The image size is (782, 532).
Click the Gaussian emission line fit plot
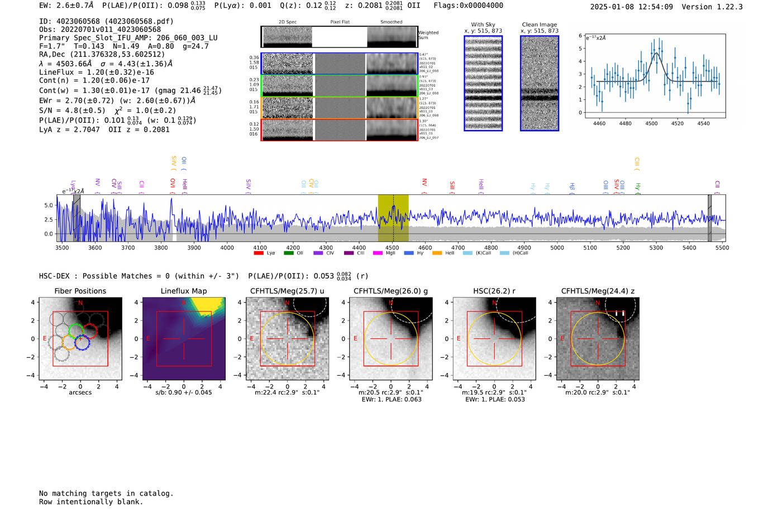point(655,76)
